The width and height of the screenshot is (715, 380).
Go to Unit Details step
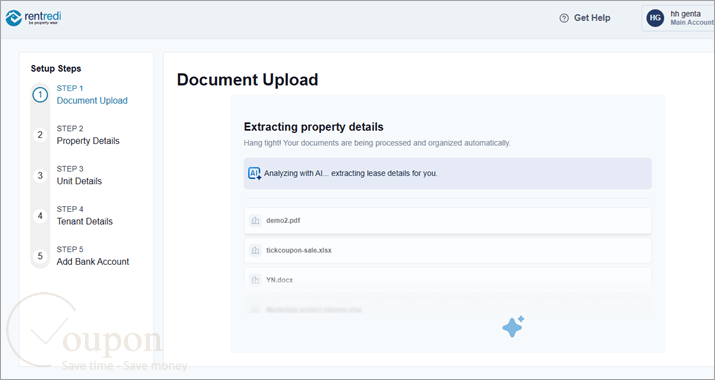(79, 175)
